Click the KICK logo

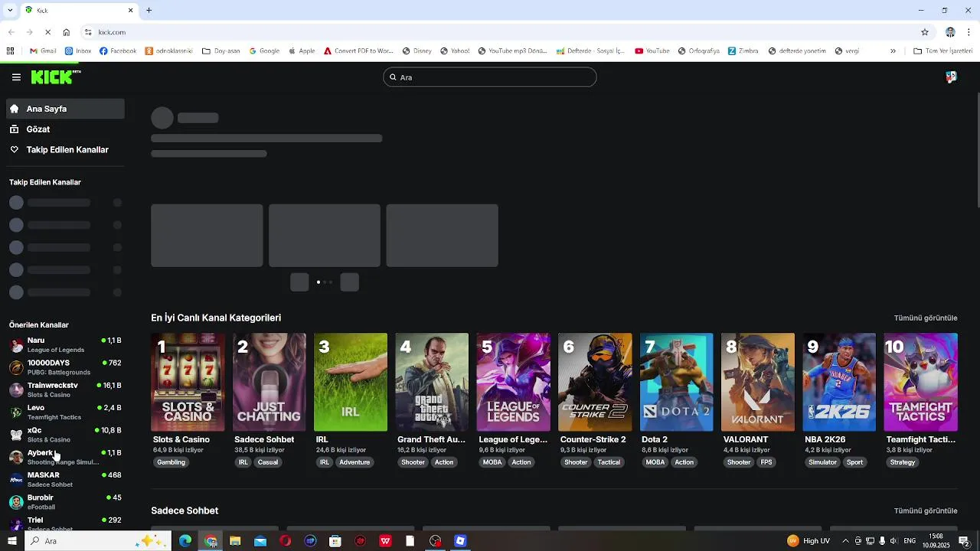pyautogui.click(x=55, y=77)
